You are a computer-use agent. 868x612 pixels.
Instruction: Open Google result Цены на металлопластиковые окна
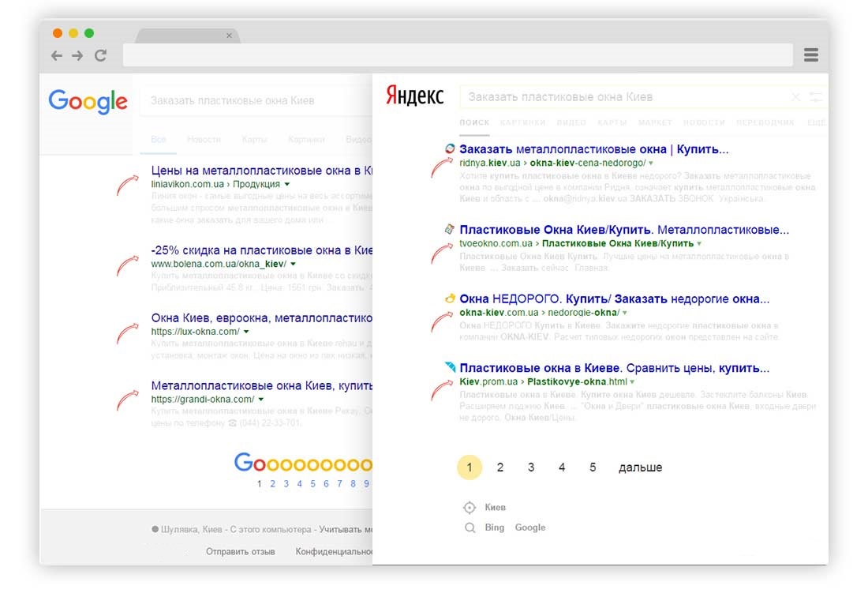pyautogui.click(x=262, y=171)
